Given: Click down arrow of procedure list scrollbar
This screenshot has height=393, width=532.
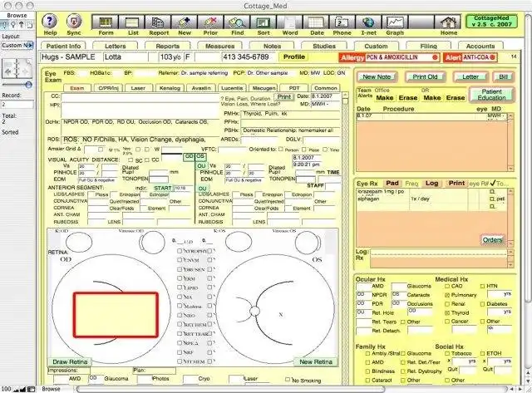Looking at the screenshot, I should tap(510, 169).
